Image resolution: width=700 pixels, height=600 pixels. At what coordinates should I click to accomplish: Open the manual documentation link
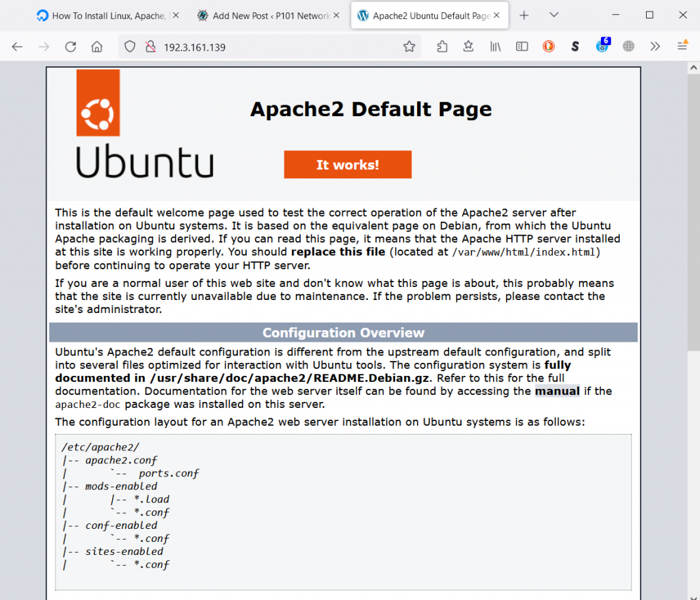coord(557,391)
